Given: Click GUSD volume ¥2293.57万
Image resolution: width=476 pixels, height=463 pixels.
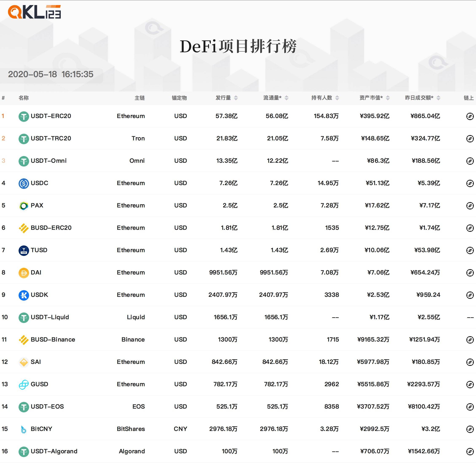Looking at the screenshot, I should (x=424, y=384).
